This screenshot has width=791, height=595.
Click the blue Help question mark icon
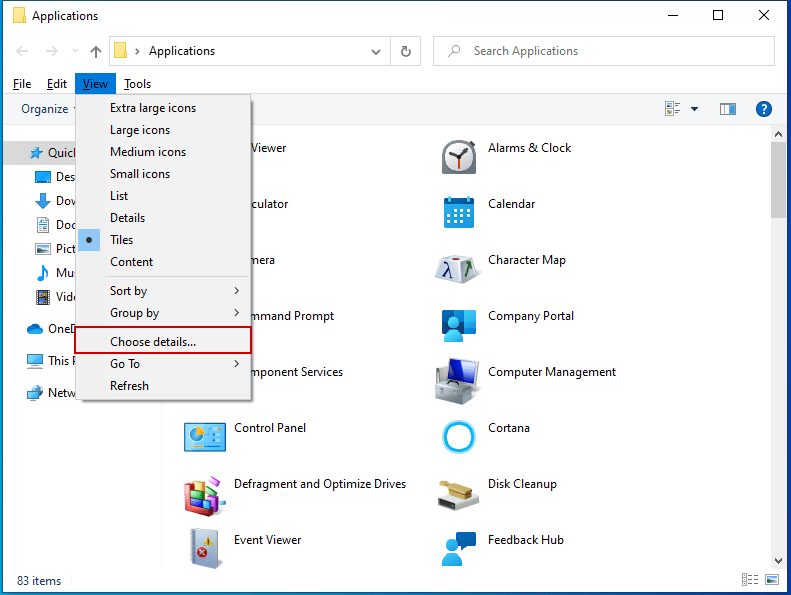click(763, 109)
